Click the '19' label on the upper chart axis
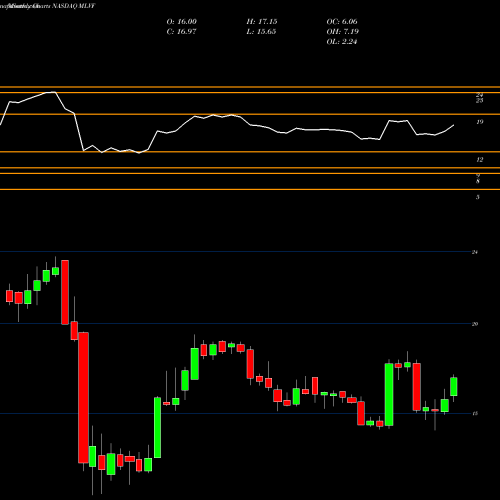Screen dimensions: 500x500 click(479, 122)
